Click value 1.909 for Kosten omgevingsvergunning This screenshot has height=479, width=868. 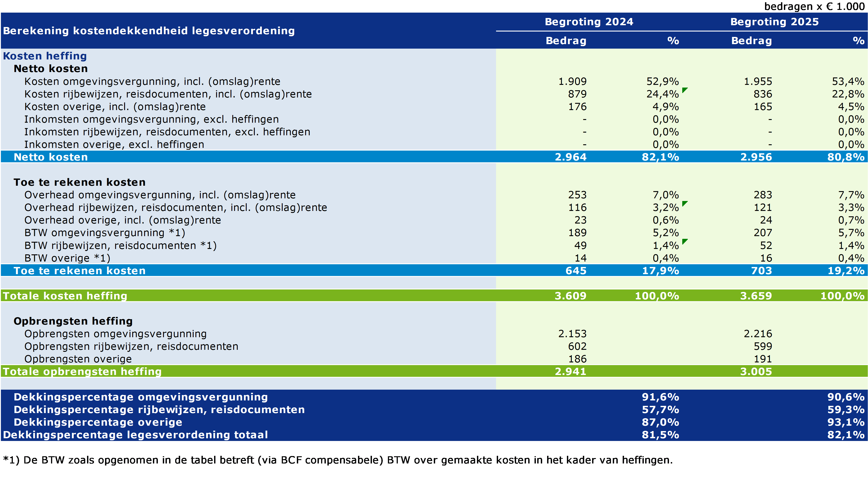573,82
